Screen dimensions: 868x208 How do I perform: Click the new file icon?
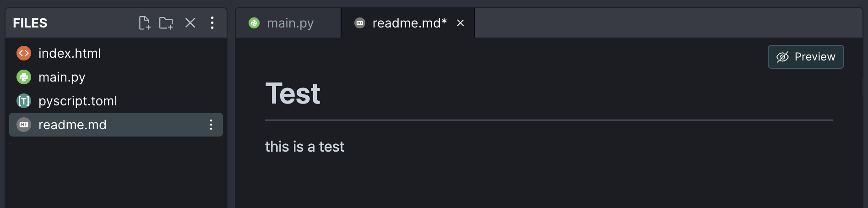click(x=144, y=23)
